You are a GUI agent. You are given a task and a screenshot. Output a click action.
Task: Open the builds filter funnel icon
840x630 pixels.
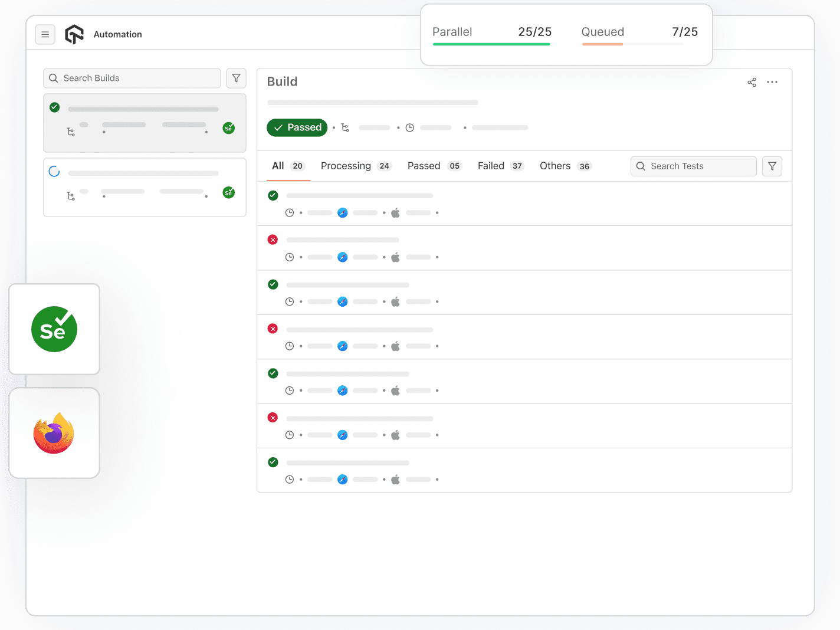coord(236,78)
